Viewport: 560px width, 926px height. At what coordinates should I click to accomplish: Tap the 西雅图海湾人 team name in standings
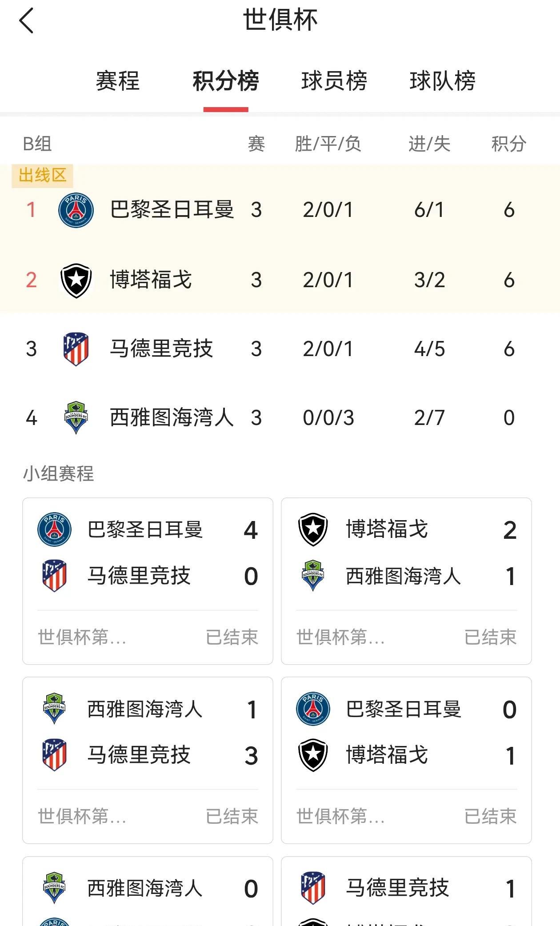pyautogui.click(x=172, y=418)
